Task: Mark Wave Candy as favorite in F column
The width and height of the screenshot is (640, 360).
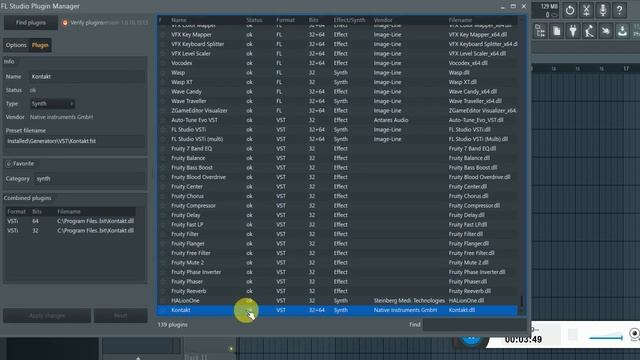Action: pyautogui.click(x=163, y=92)
